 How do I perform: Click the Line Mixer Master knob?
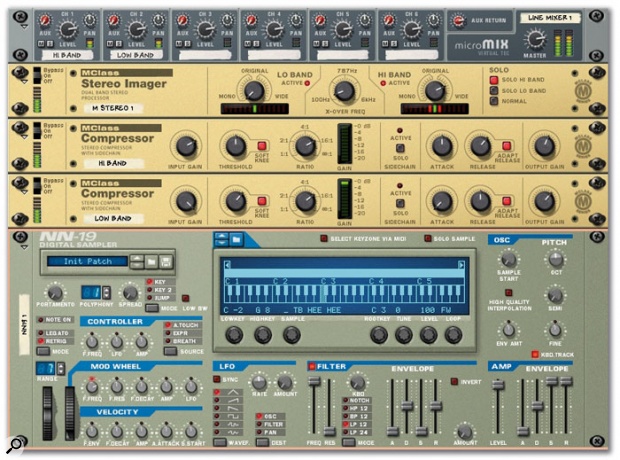535,39
